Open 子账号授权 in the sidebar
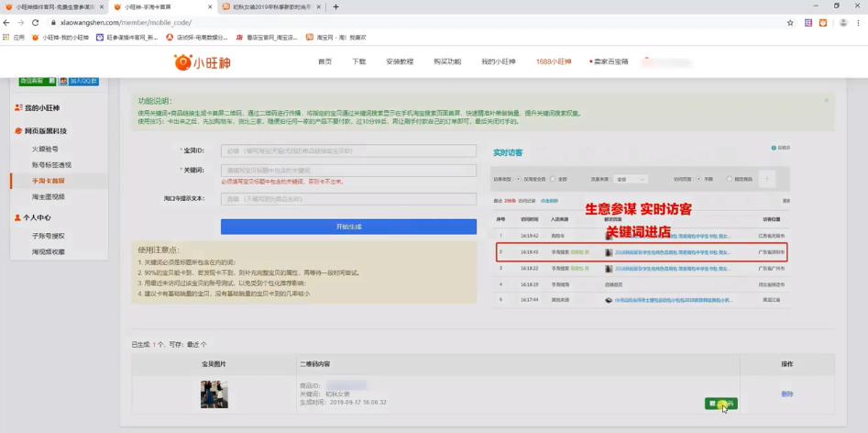The height and width of the screenshot is (433, 868). [49, 236]
